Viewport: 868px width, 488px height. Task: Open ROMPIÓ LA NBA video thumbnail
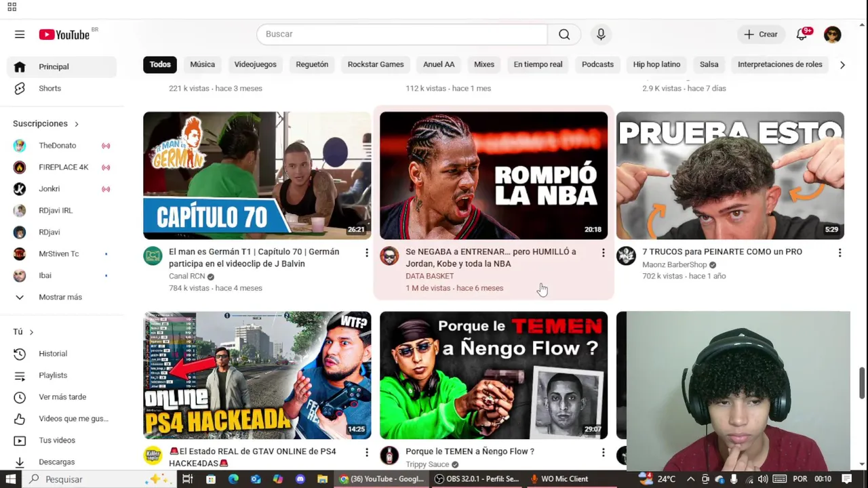(x=494, y=176)
